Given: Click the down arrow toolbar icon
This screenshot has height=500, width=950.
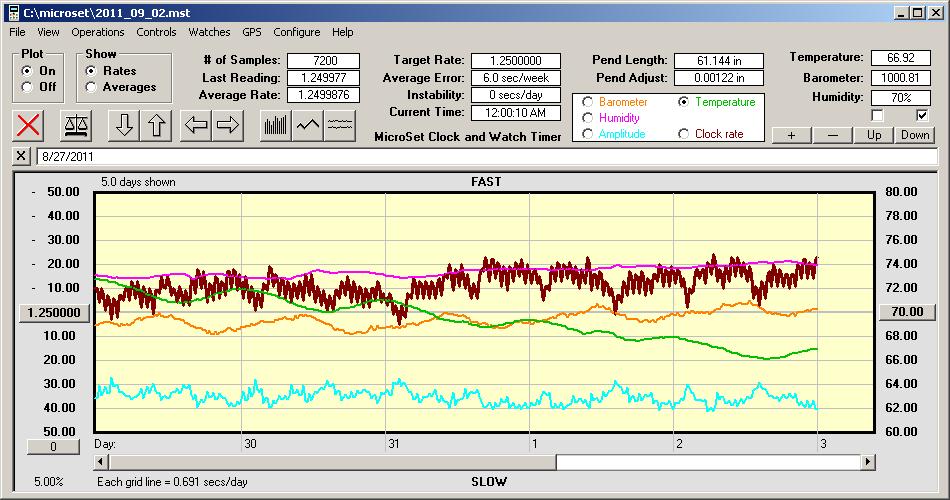Looking at the screenshot, I should pyautogui.click(x=124, y=125).
